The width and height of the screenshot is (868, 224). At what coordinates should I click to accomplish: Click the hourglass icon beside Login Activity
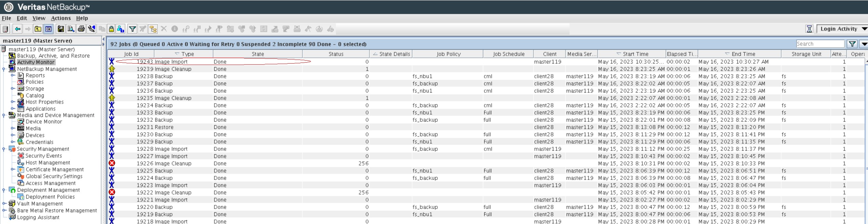click(x=809, y=29)
